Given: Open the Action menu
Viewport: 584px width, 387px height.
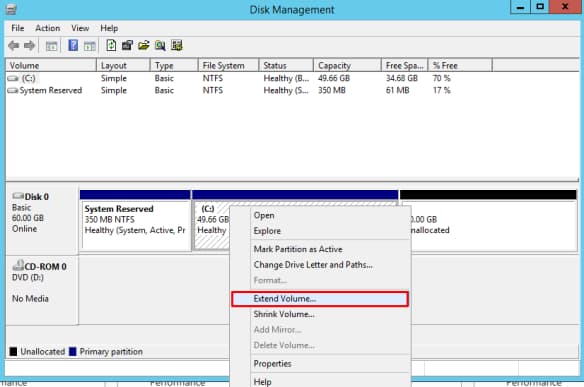Looking at the screenshot, I should tap(48, 28).
